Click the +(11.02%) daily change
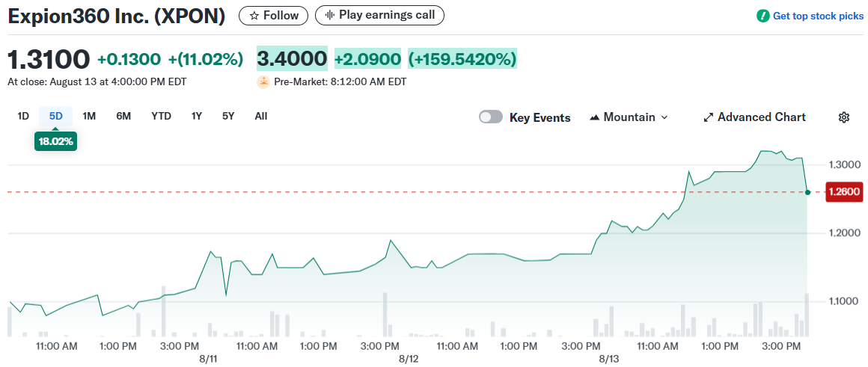Image resolution: width=868 pixels, height=367 pixels. click(206, 59)
